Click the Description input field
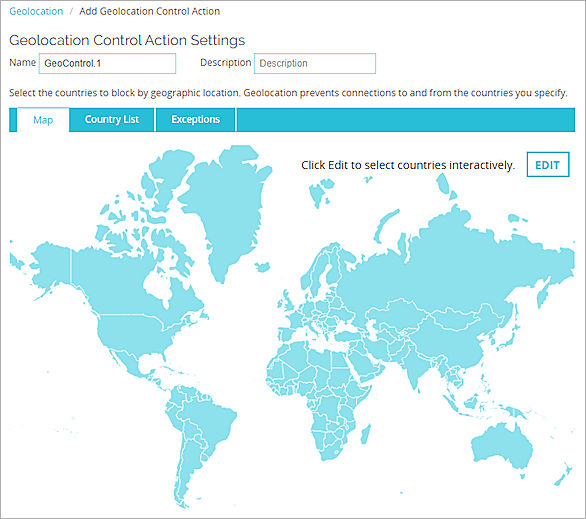 pos(315,63)
